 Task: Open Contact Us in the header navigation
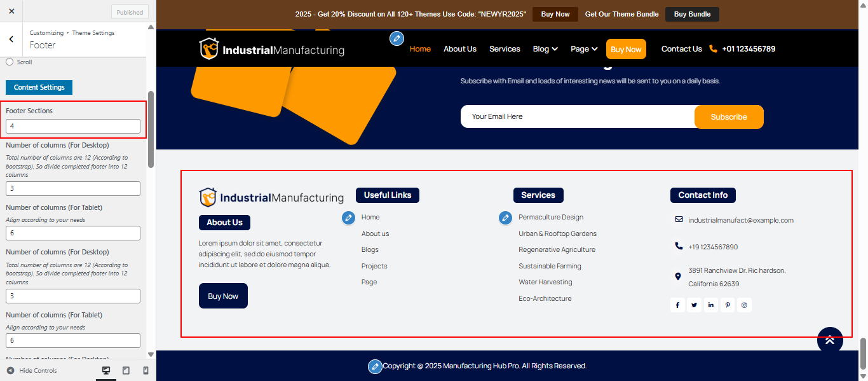point(682,49)
